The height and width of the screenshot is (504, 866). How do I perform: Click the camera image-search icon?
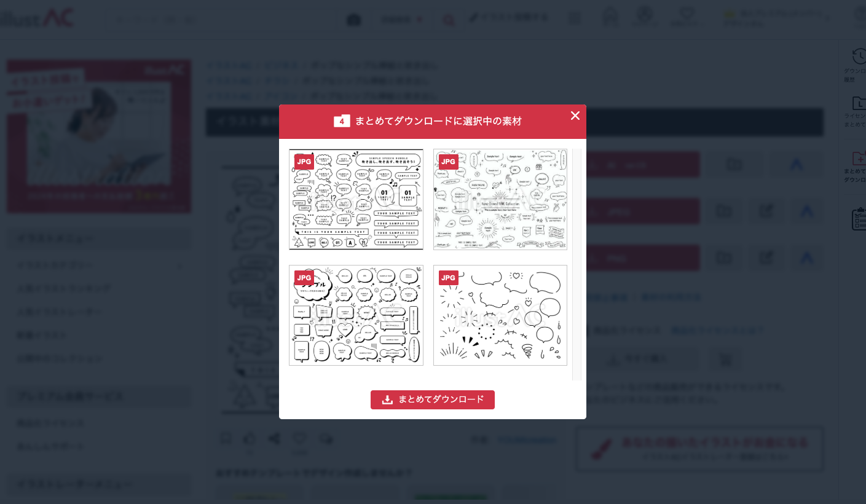tap(354, 20)
